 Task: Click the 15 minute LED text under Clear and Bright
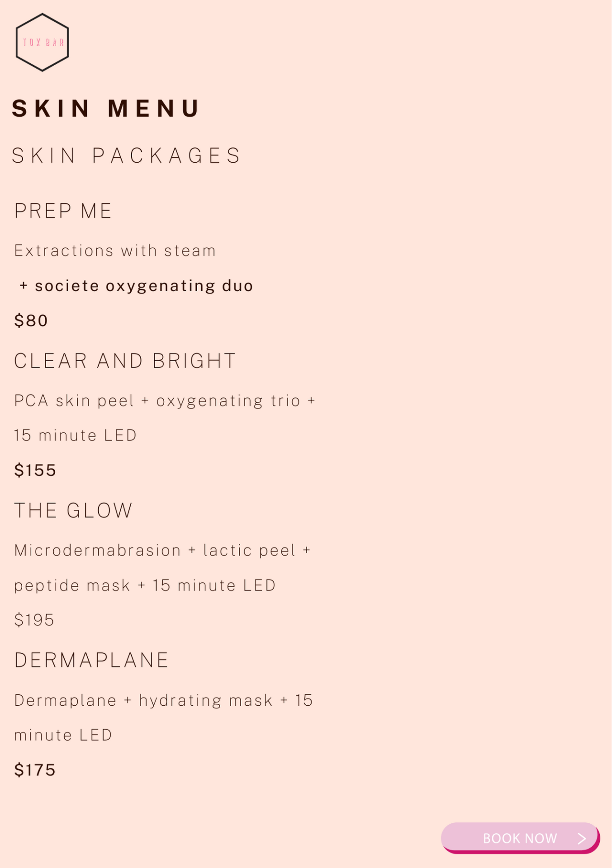[75, 435]
